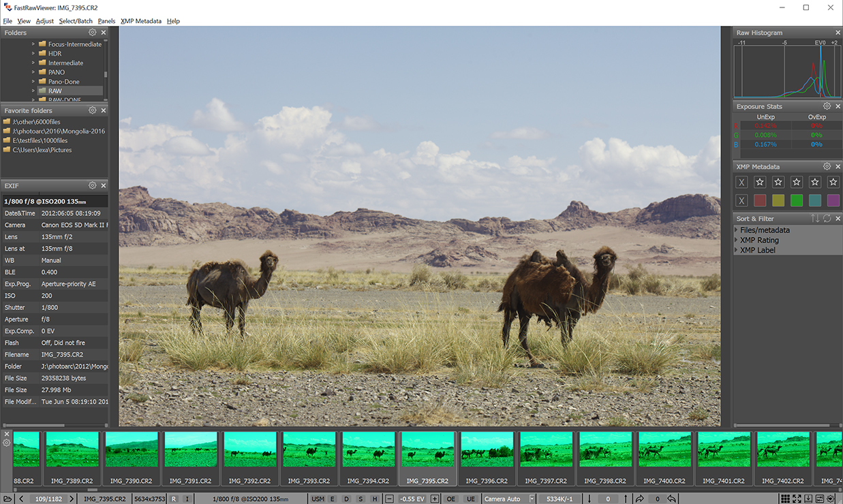Assign the first star rating
The width and height of the screenshot is (843, 504).
tap(760, 182)
